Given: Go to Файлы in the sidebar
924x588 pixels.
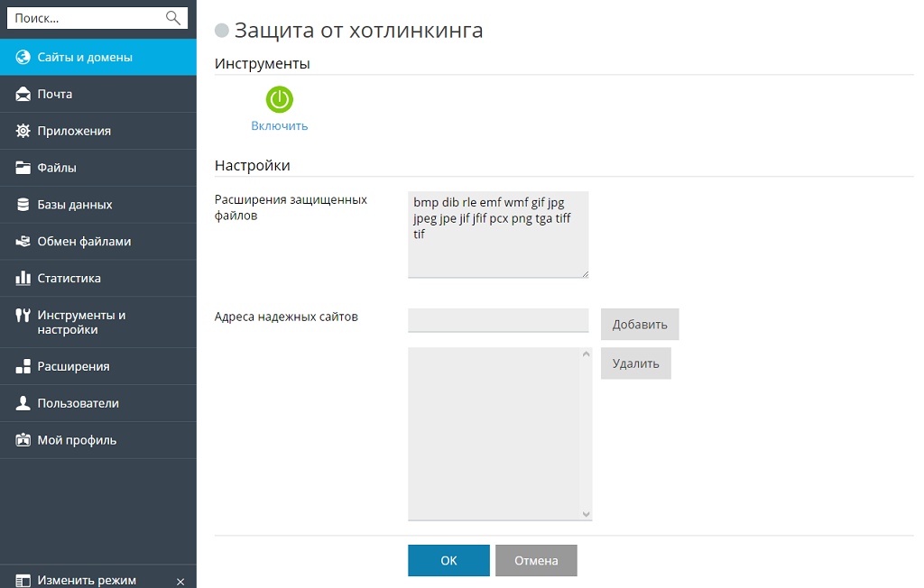Looking at the screenshot, I should tap(97, 168).
